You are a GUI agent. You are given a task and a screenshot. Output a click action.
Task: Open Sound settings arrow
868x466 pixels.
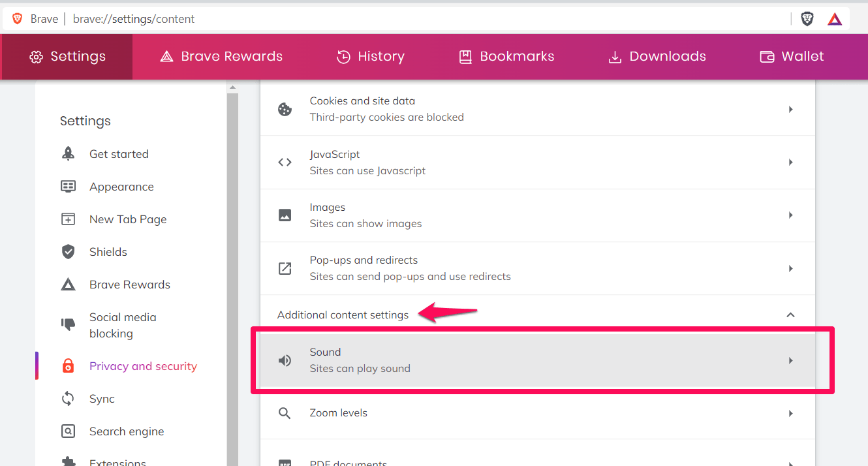[790, 360]
